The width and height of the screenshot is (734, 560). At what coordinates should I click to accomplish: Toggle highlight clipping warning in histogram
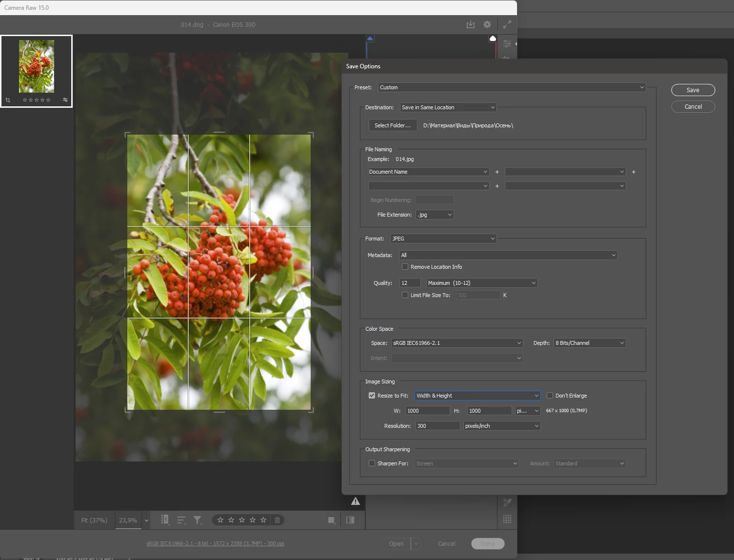493,38
